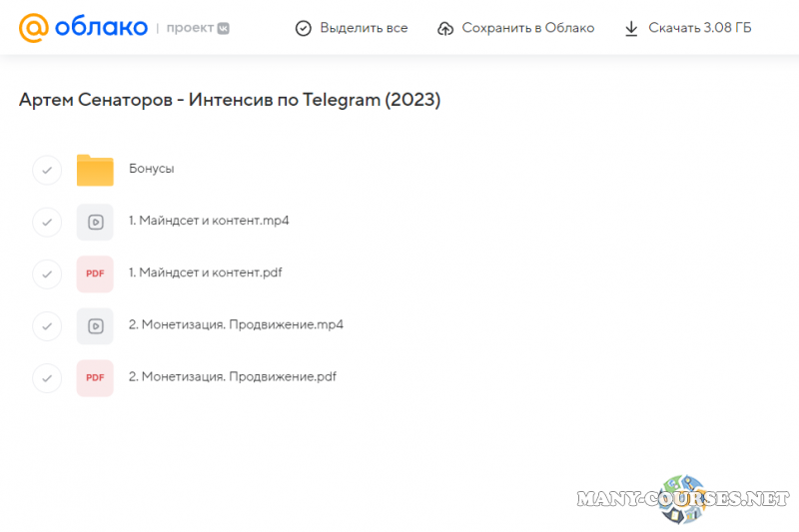
Task: Tick the checkbox beside Бонусы folder
Action: 47,170
